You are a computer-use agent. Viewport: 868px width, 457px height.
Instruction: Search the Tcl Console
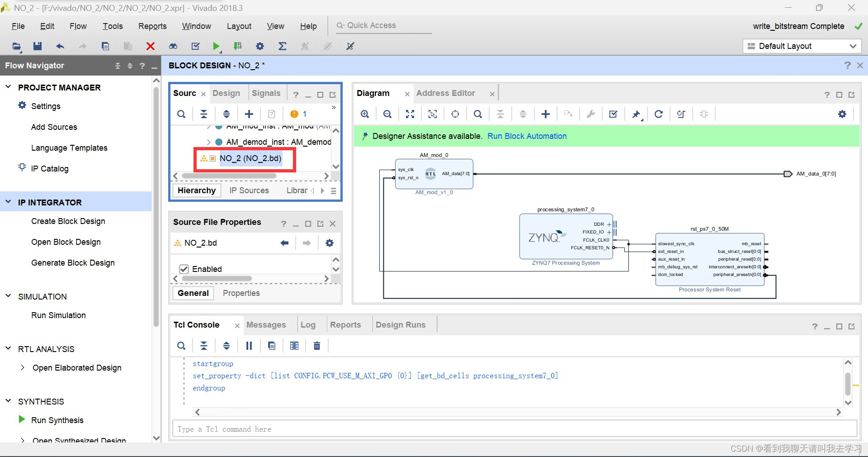(x=181, y=346)
